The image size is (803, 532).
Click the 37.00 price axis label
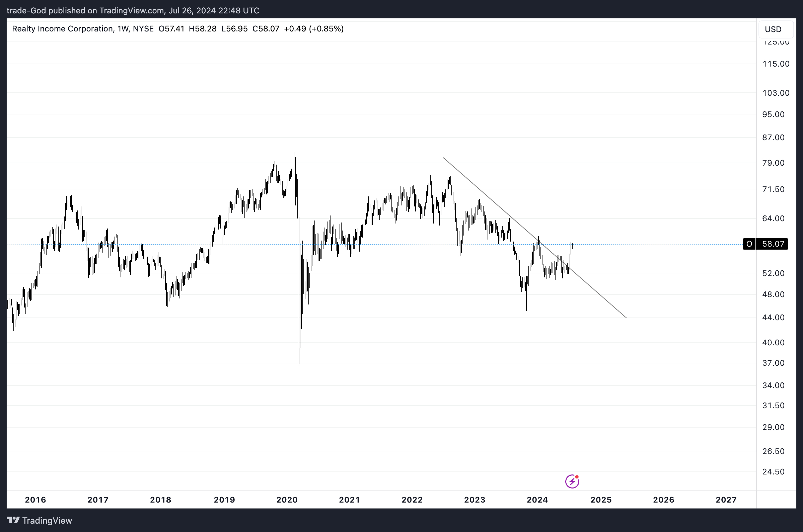[773, 363]
